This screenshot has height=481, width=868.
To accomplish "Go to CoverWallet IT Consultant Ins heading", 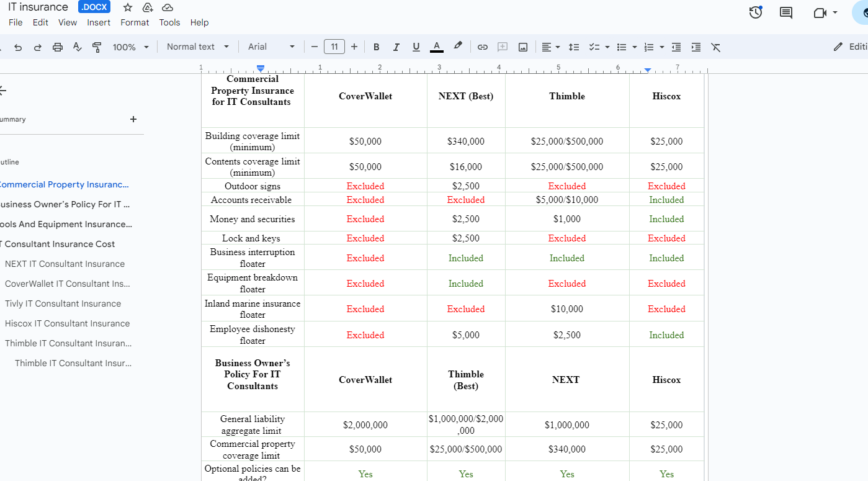I will click(67, 284).
